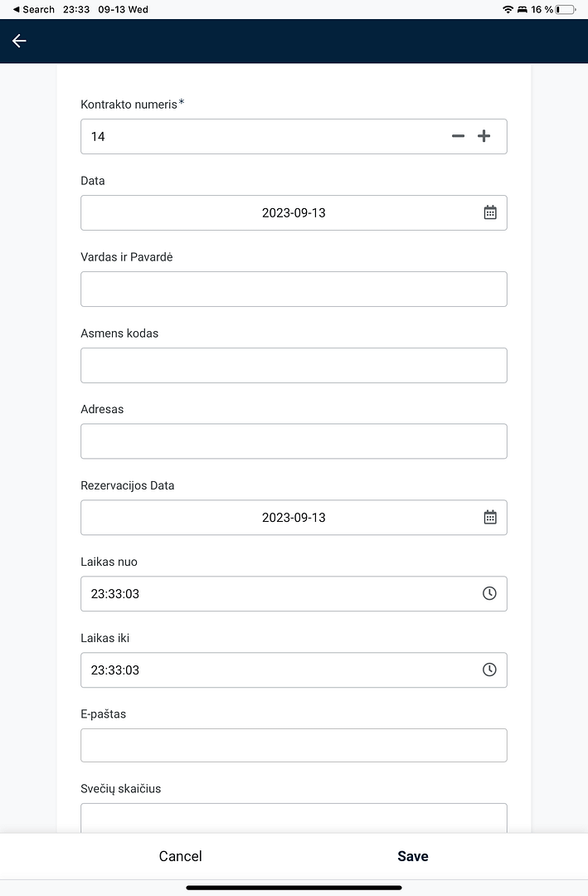
Task: Focus the Vardas ir Pavardė field
Action: pyautogui.click(x=294, y=289)
